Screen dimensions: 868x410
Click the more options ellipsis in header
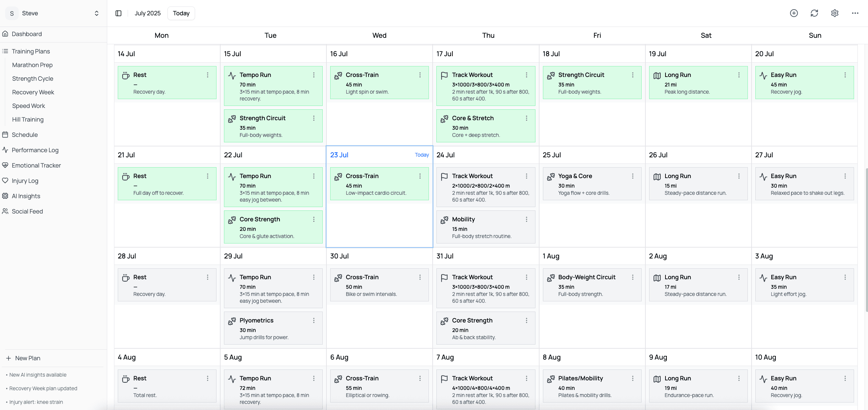pos(855,13)
